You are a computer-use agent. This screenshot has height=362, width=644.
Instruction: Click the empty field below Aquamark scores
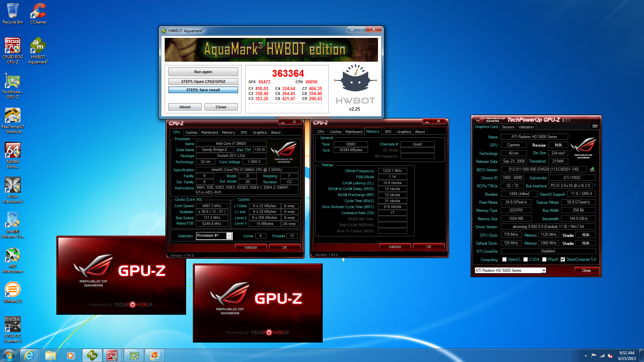(285, 107)
